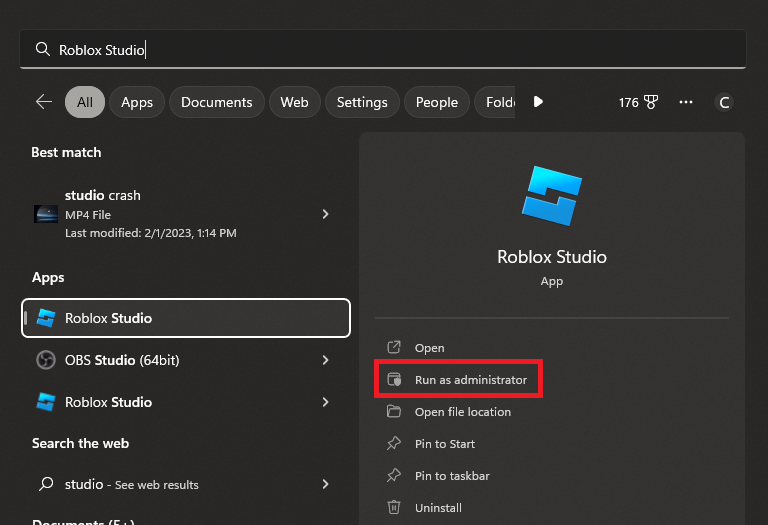This screenshot has height=525, width=768.
Task: Click the Apps section heading
Action: click(x=48, y=277)
